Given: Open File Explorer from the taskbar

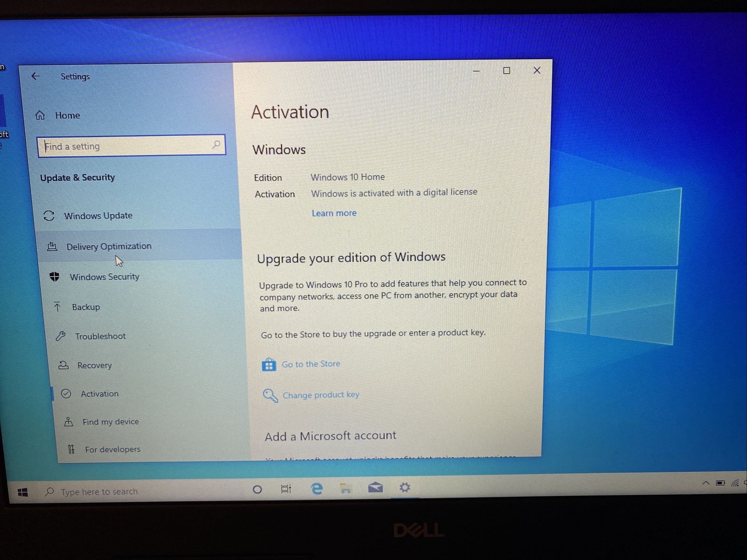Looking at the screenshot, I should (x=346, y=488).
